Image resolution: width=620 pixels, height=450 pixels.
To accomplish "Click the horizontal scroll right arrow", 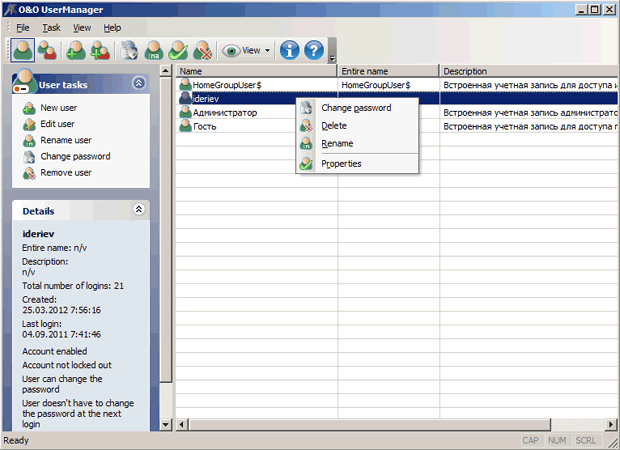I will [611, 425].
